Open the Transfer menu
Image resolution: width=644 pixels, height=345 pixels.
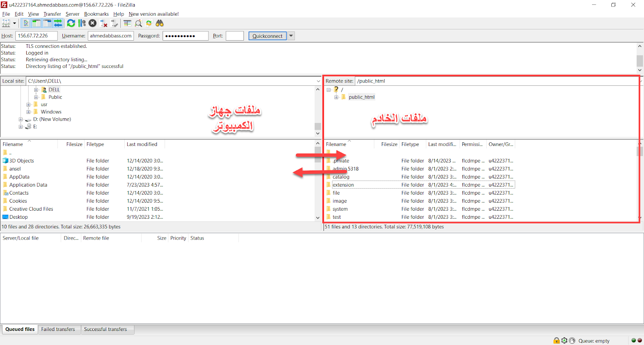coord(52,14)
